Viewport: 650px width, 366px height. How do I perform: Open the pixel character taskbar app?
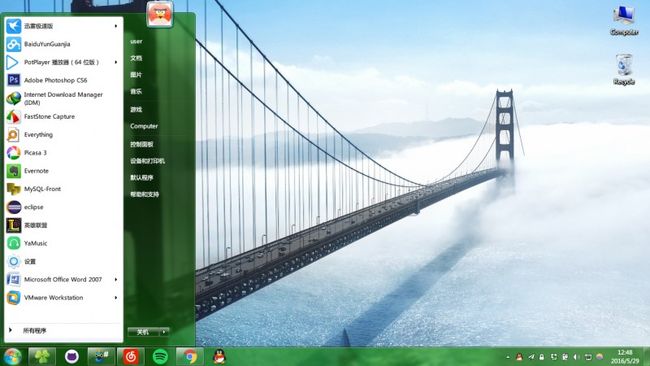click(101, 356)
